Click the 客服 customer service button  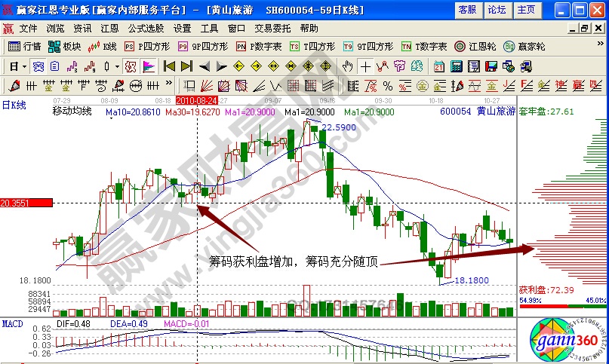(467, 10)
